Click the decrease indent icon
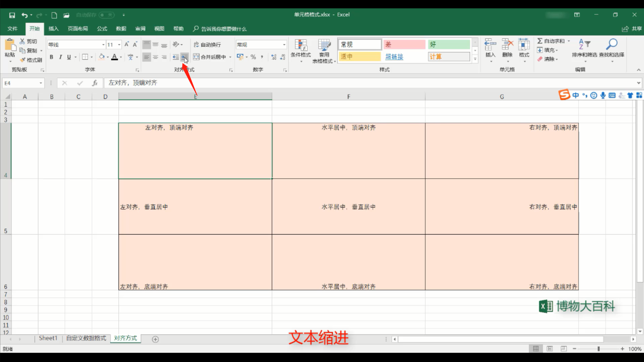644x362 pixels. pyautogui.click(x=176, y=57)
